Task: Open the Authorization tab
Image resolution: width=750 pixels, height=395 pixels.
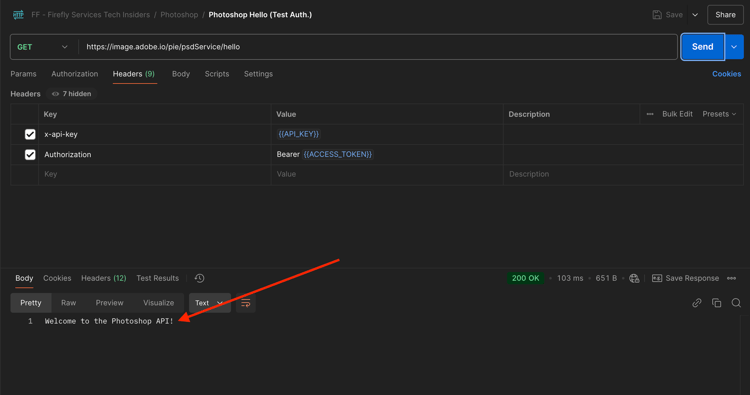Action: (75, 74)
